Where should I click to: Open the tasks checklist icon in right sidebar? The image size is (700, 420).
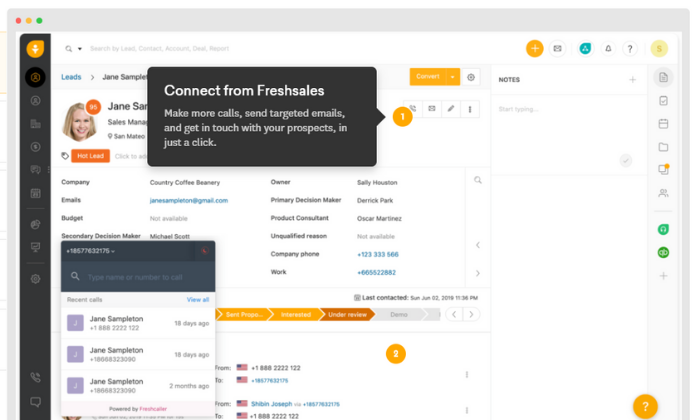[x=663, y=101]
